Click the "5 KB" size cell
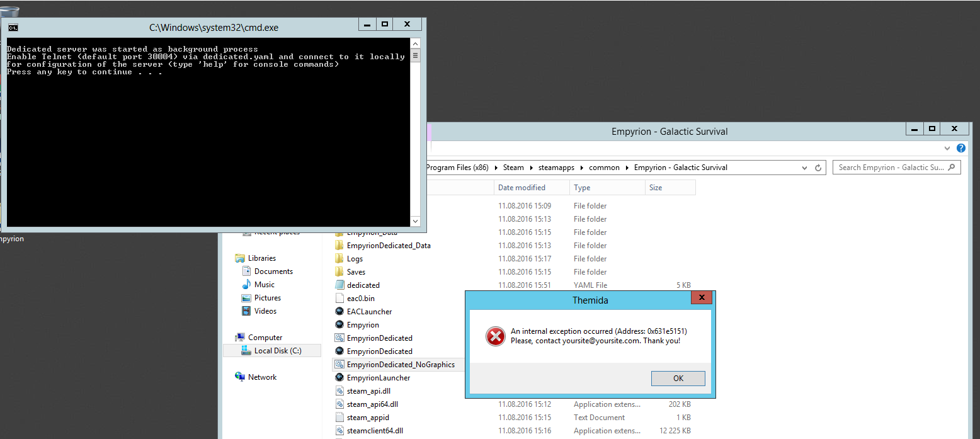 tap(683, 285)
